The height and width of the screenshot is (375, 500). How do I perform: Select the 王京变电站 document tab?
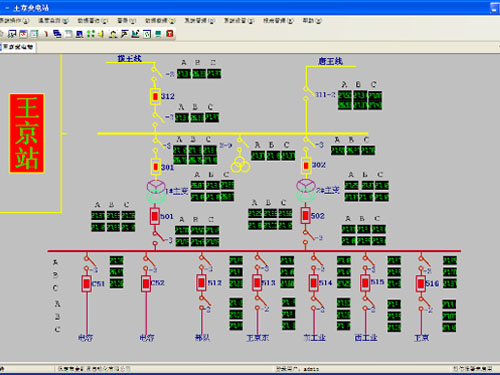tap(17, 47)
